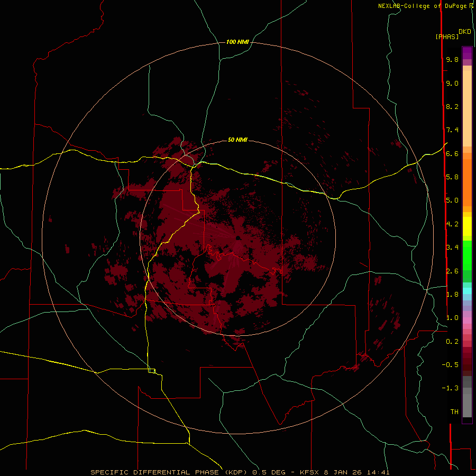476x476 pixels.
Task: Click the radar site center dot
Action: (238, 238)
